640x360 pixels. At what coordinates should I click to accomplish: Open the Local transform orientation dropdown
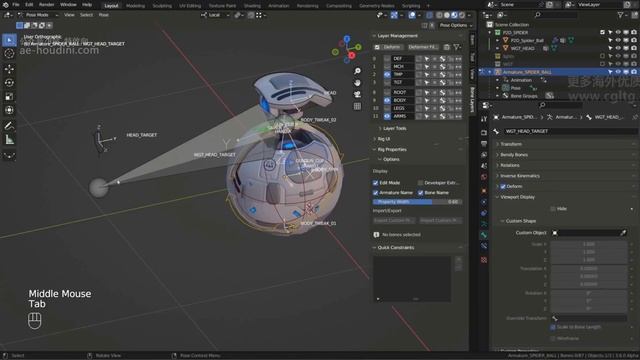tap(216, 15)
